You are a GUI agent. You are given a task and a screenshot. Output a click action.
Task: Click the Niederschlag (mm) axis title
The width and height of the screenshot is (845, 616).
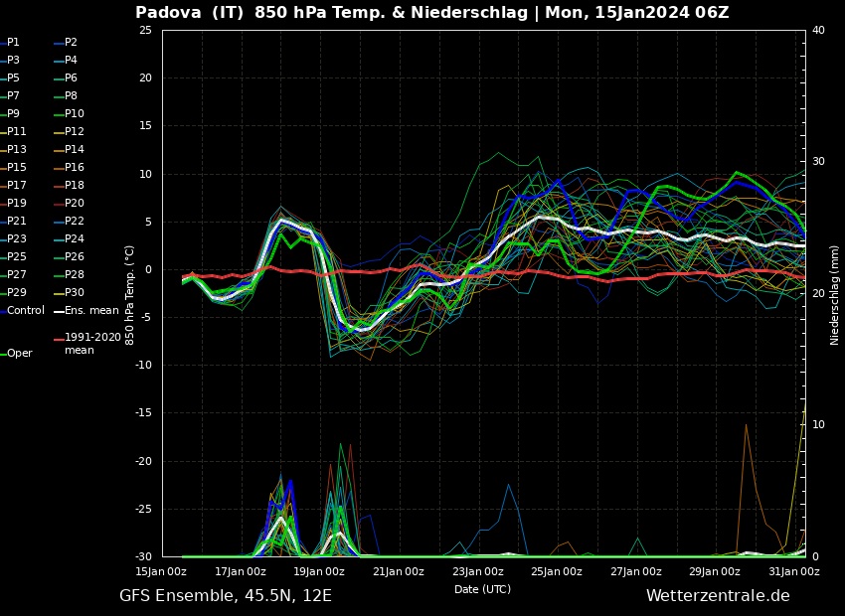[834, 295]
